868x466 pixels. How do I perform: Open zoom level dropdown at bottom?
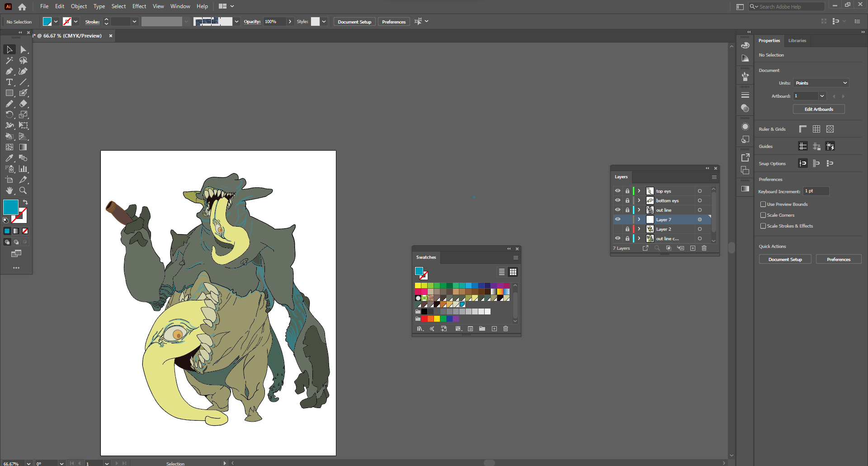(x=28, y=463)
